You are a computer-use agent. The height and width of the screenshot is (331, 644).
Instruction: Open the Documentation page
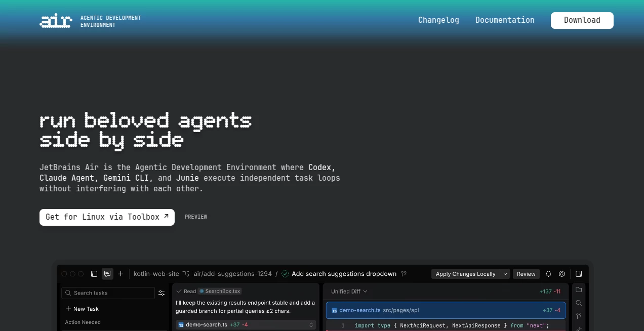[x=505, y=20]
